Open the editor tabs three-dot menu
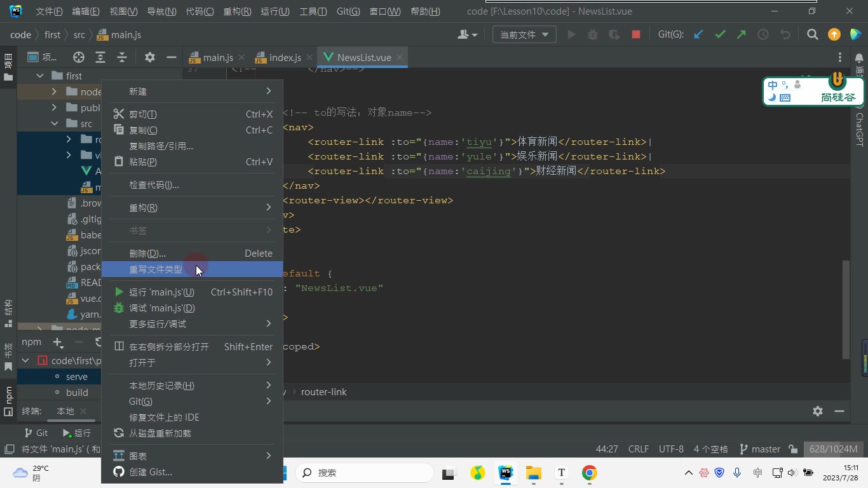 coord(840,57)
